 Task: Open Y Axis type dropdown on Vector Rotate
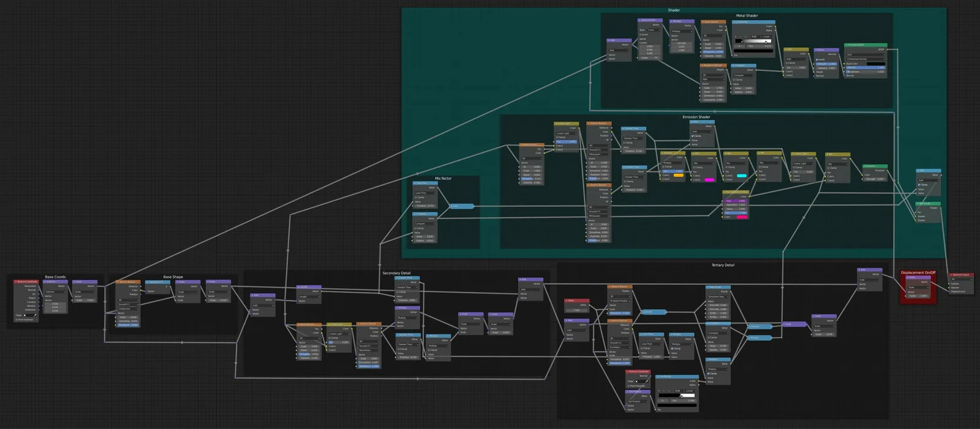[654, 30]
